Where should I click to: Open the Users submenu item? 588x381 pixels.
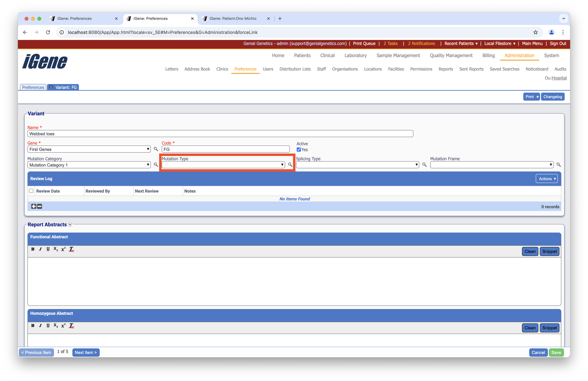[x=268, y=69]
